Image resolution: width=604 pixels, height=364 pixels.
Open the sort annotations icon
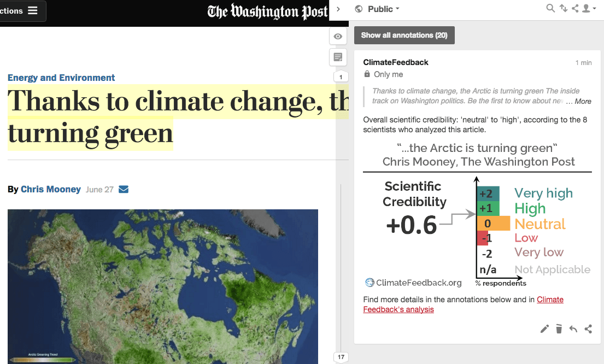coord(564,8)
